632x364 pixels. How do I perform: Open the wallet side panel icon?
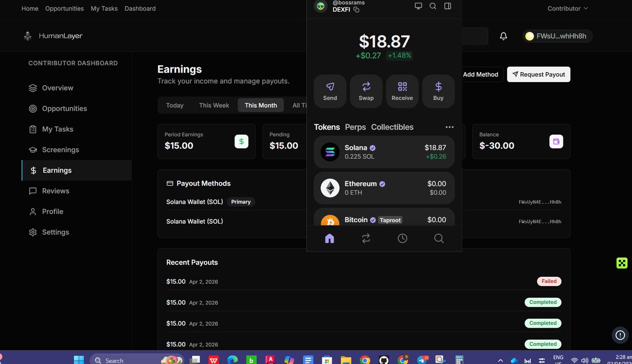point(448,6)
